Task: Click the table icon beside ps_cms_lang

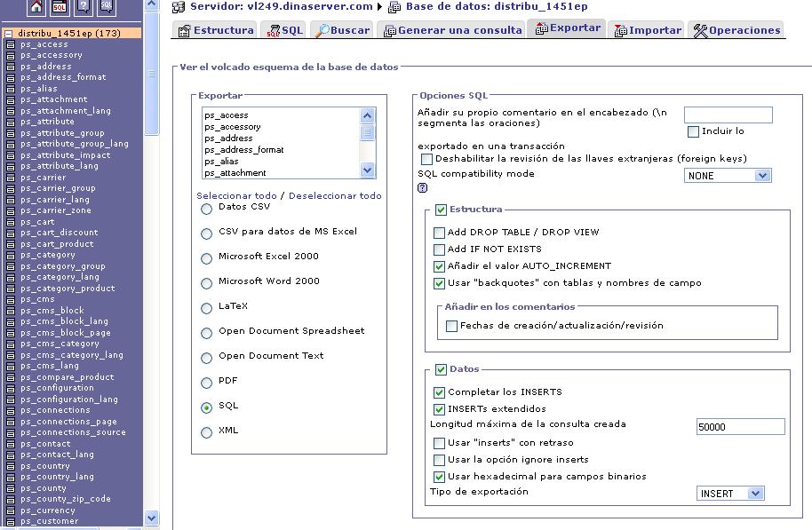Action: pos(11,366)
